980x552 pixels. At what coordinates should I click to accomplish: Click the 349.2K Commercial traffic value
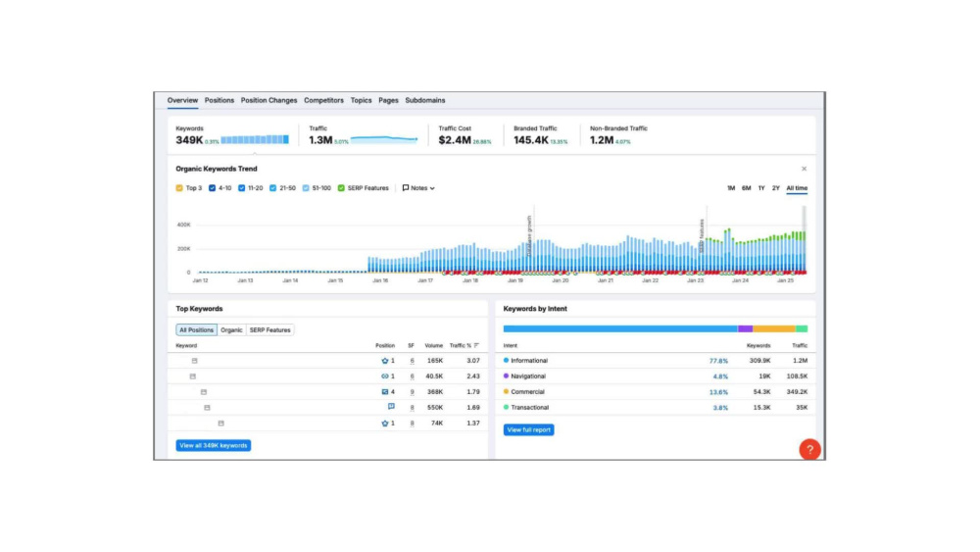pos(797,392)
